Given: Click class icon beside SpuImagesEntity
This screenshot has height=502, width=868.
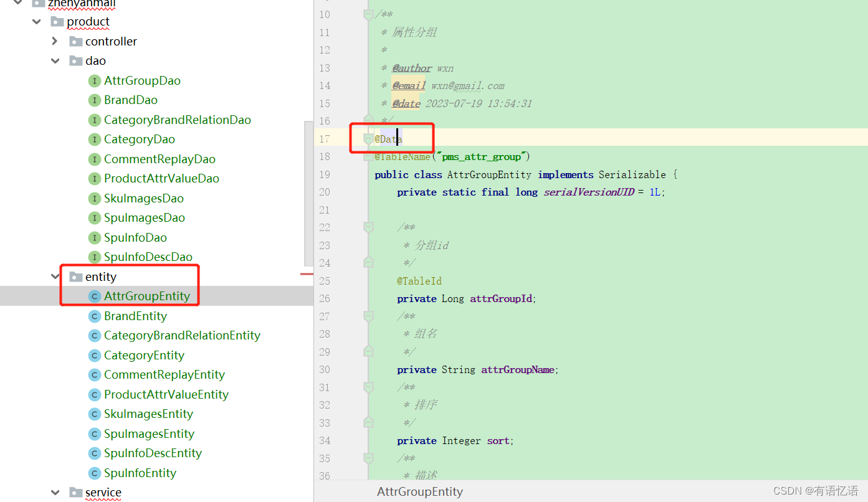Looking at the screenshot, I should (95, 434).
